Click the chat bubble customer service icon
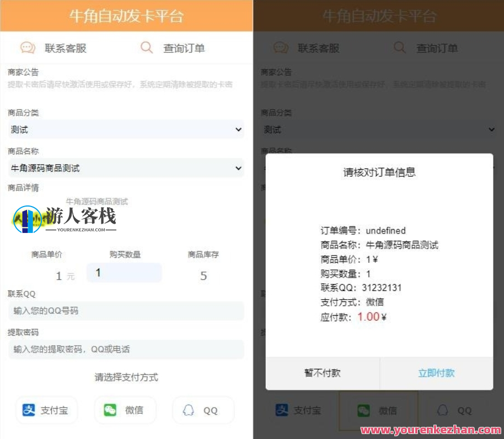Screen dimensions: 504x439 [29, 47]
